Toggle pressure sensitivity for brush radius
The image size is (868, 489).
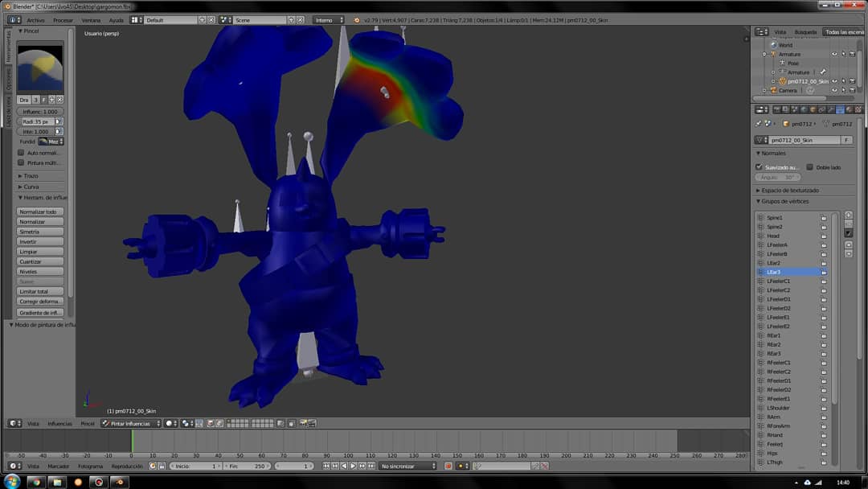coord(59,121)
